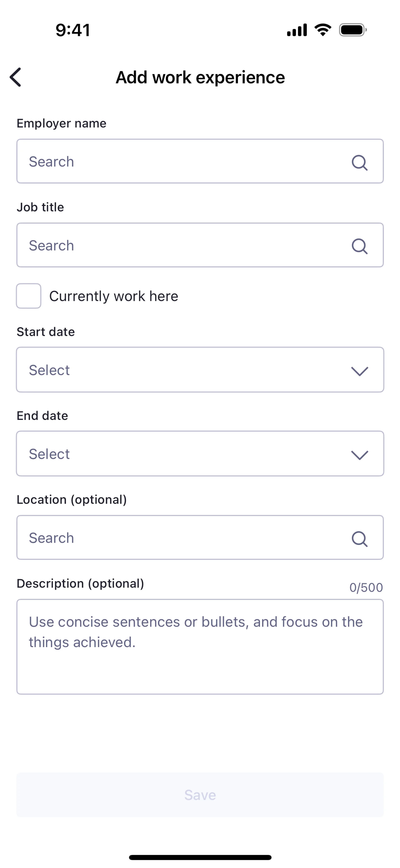Click the Job title search magnifier icon
Screen dimensions: 400x868
(x=359, y=246)
